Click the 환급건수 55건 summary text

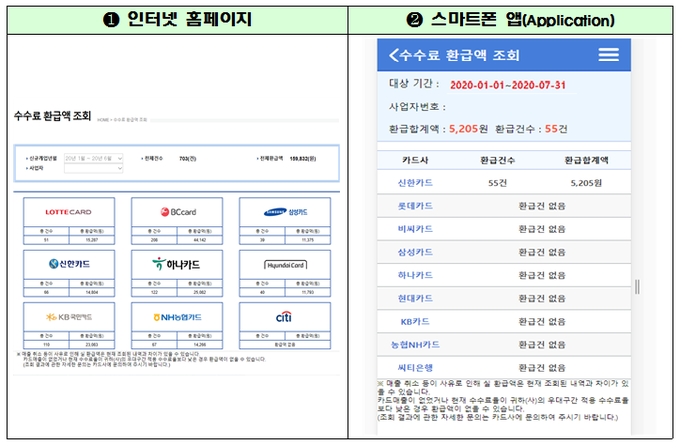point(531,129)
